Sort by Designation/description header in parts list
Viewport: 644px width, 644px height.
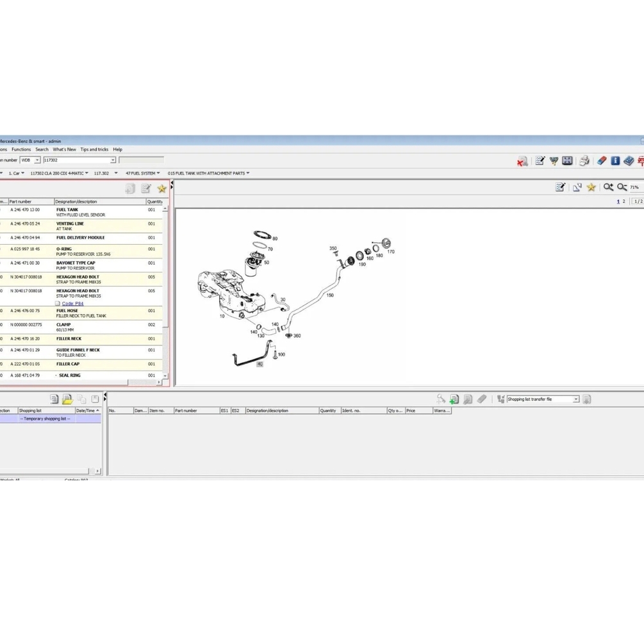[x=100, y=202]
